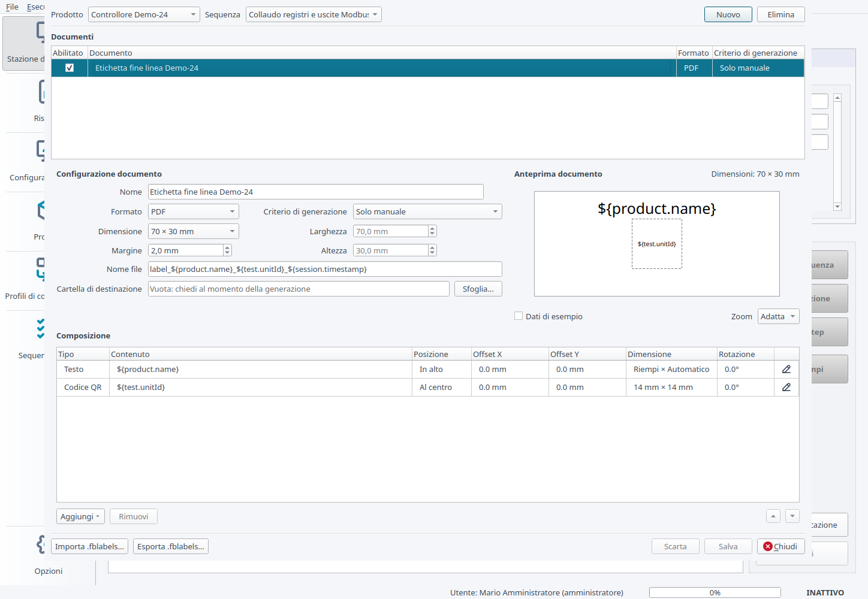Open the Prodotto dropdown
868x599 pixels.
tap(144, 14)
